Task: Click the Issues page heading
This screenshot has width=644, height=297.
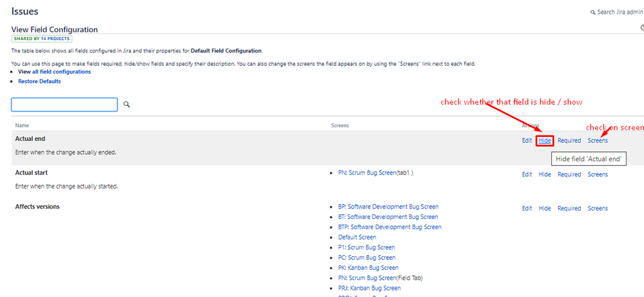Action: point(24,12)
